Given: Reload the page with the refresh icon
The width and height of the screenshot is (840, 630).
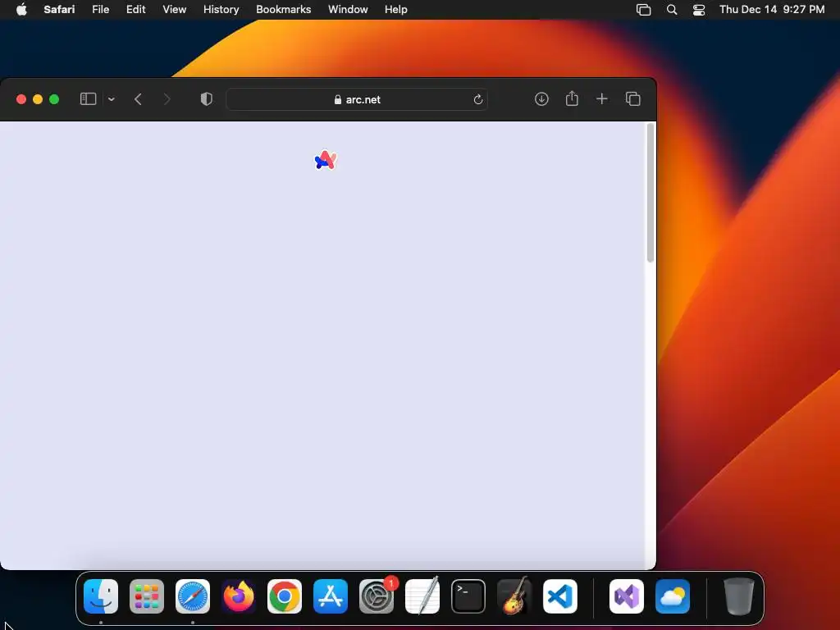Looking at the screenshot, I should [x=478, y=99].
